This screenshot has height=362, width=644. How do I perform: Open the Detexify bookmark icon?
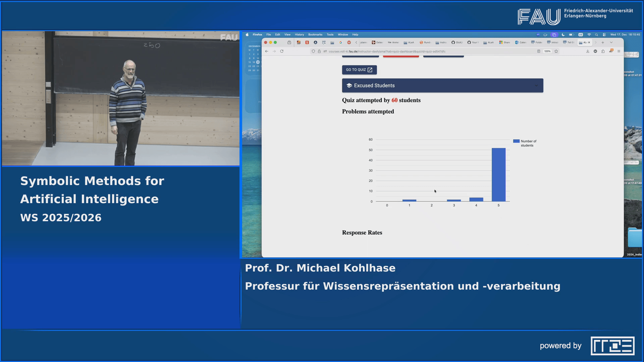pos(373,43)
